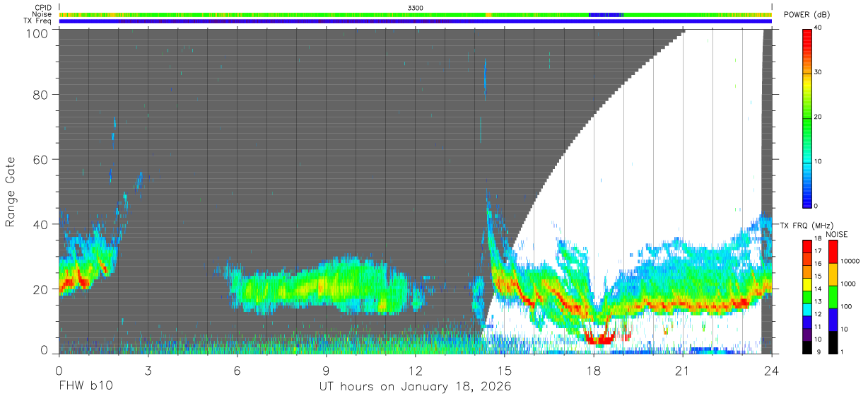Click the TX Freq row label
The height and width of the screenshot is (401, 868).
[x=37, y=21]
